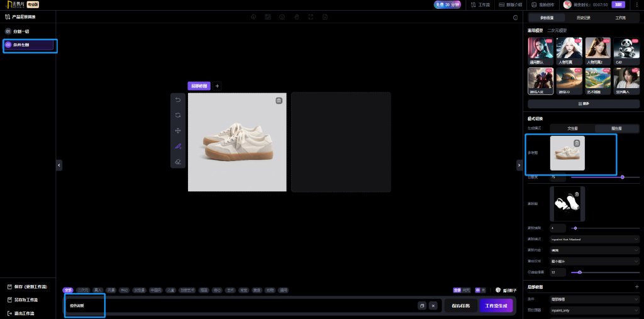Screen dimensions: 644x319
Task: Select the C4D model thumbnail
Action: pyautogui.click(x=626, y=52)
